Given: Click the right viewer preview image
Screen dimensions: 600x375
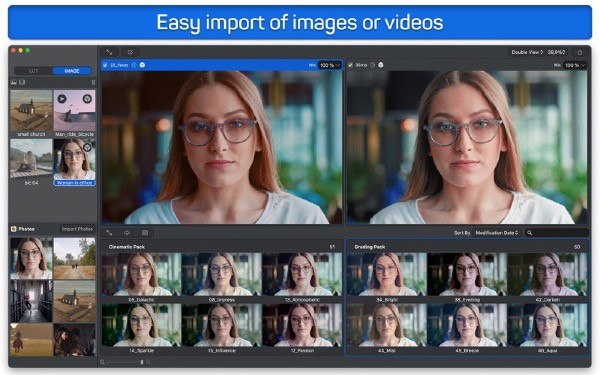Looking at the screenshot, I should [467, 147].
